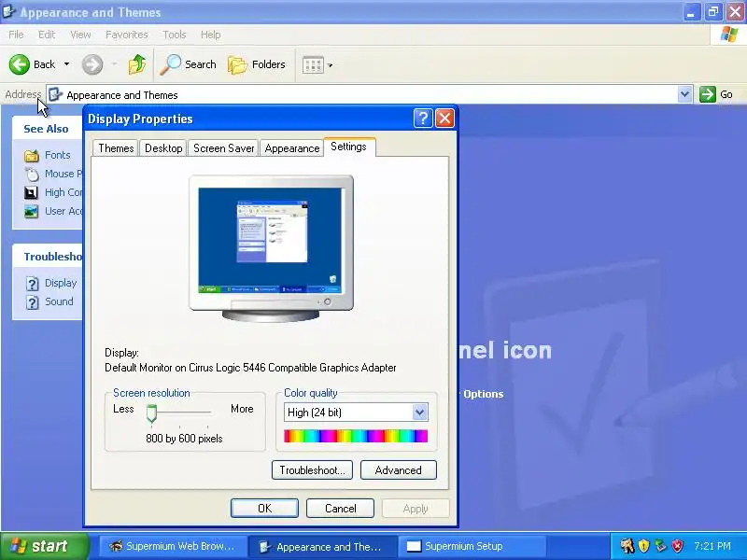Image resolution: width=747 pixels, height=560 pixels.
Task: Click the green Go arrow button
Action: point(708,94)
